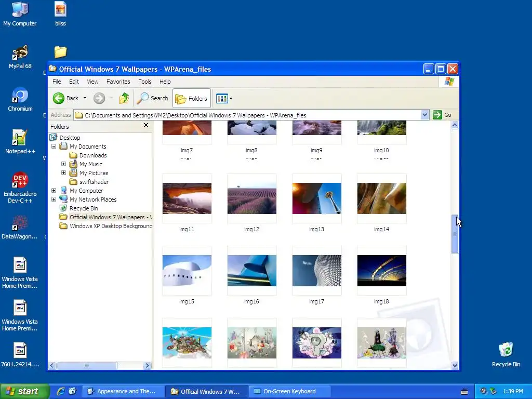Image resolution: width=532 pixels, height=399 pixels.
Task: Click scroll up arrow of file list
Action: [455, 125]
